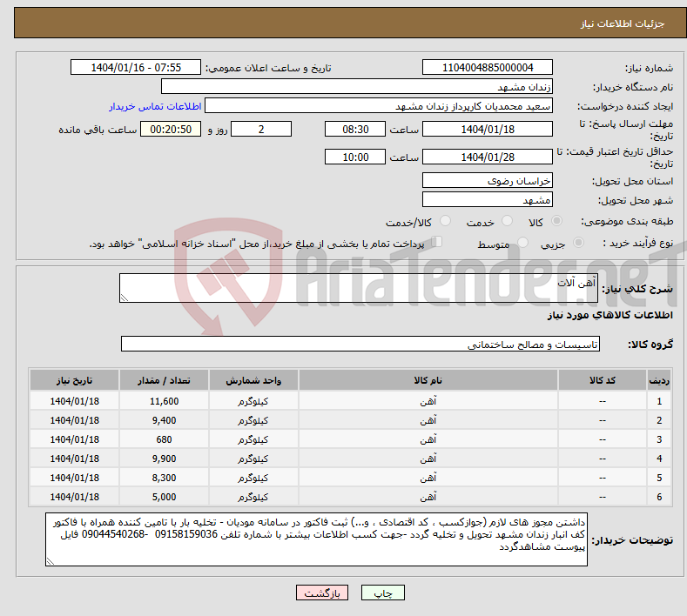Viewport: 687px width, 616px height.
Task: Open the اطلاعات تماس خریدار link
Action: pyautogui.click(x=155, y=106)
